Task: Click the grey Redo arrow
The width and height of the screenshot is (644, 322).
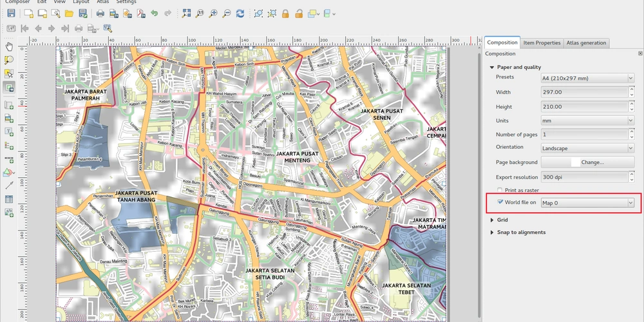Action: point(167,14)
